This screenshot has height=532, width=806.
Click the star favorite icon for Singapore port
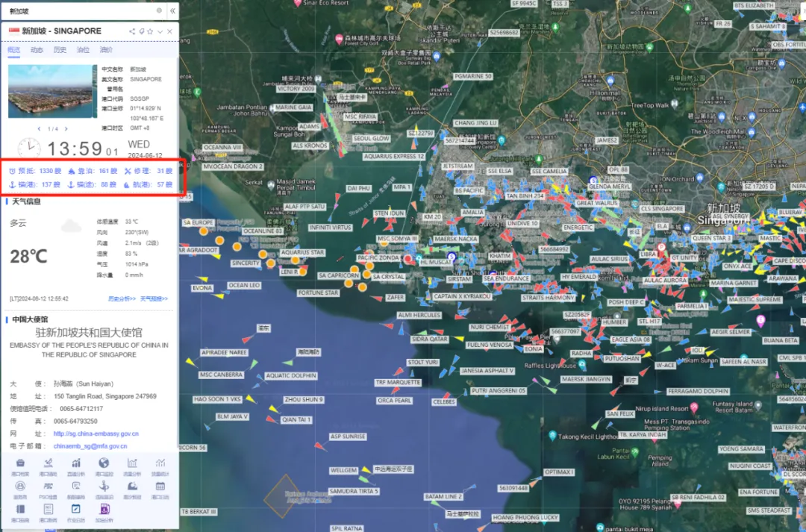[x=150, y=31]
